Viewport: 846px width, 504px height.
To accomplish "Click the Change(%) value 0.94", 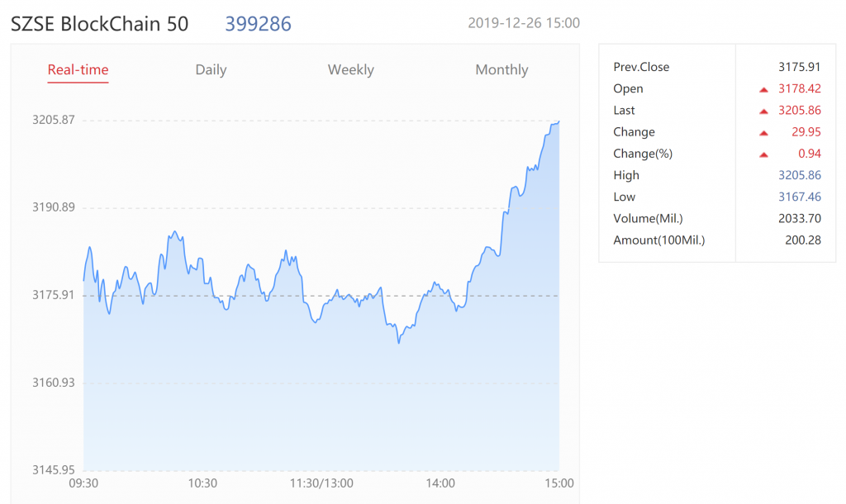I will 810,153.
